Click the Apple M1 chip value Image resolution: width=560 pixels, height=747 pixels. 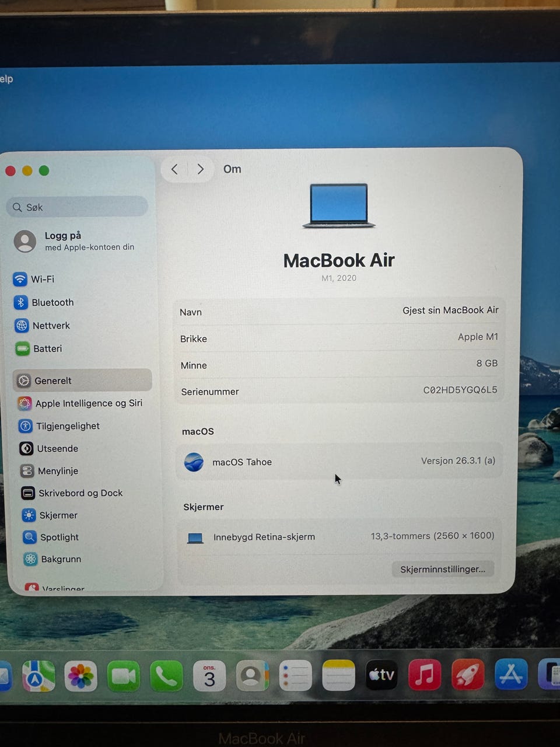(x=478, y=337)
